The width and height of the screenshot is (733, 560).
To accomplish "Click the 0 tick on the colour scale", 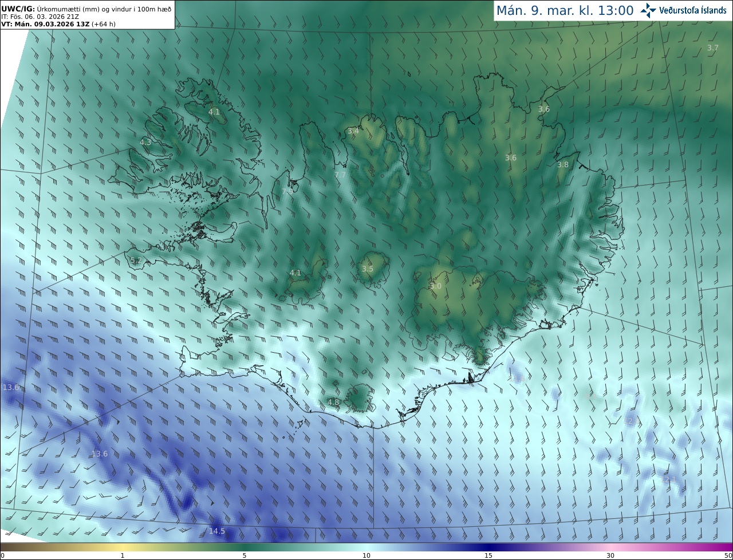I will pyautogui.click(x=2, y=555).
